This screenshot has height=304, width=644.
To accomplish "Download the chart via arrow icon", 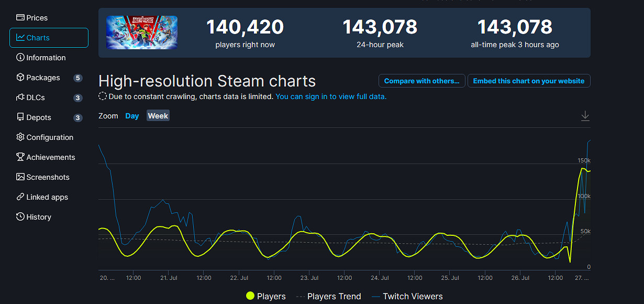I will [585, 116].
